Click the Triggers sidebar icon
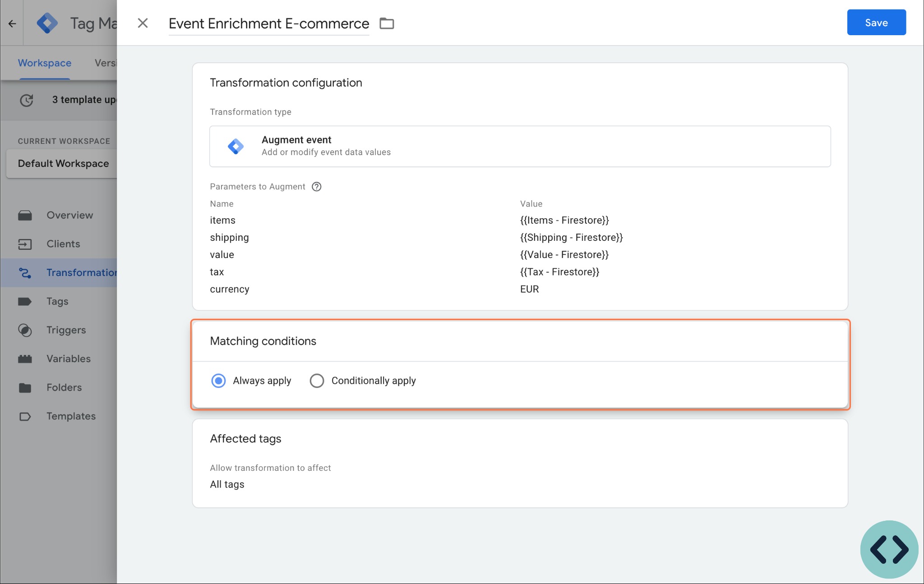The image size is (924, 584). [25, 330]
